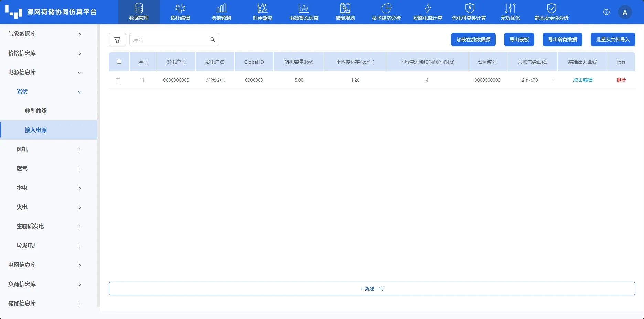Image resolution: width=644 pixels, height=319 pixels.
Task: Click the 0000000 Global ID cell
Action: pos(254,80)
